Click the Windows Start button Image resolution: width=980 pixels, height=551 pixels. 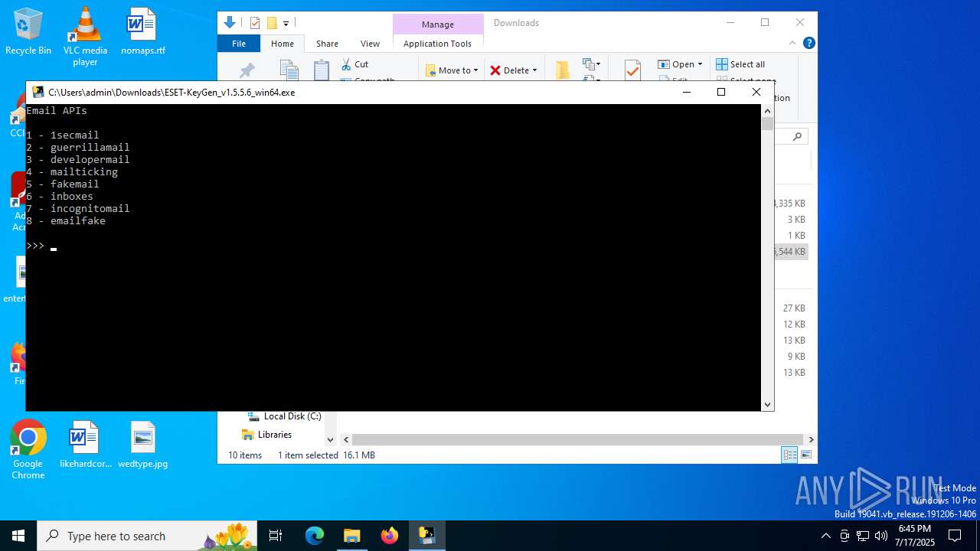(18, 536)
